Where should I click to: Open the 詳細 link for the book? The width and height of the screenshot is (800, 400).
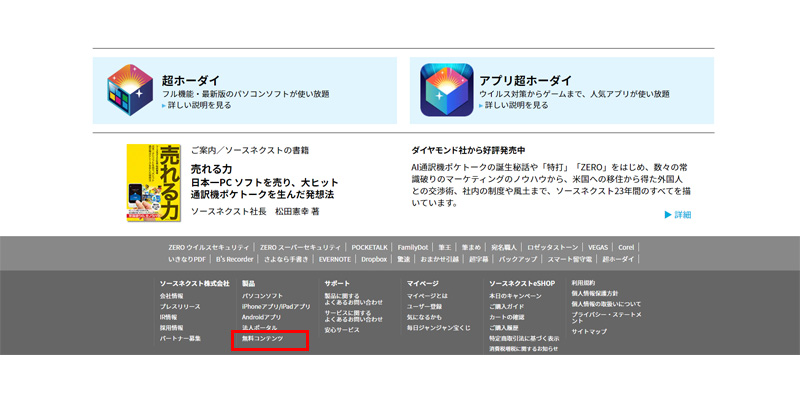[678, 215]
